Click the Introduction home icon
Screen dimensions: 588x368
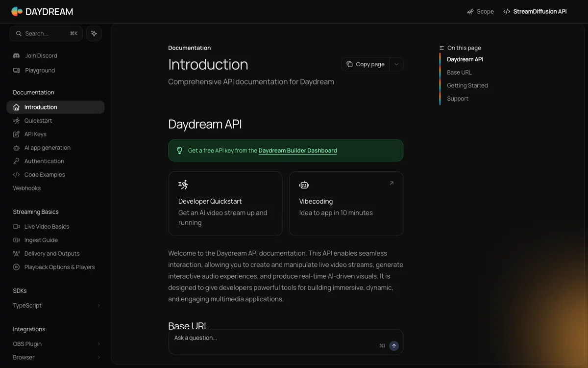(x=16, y=107)
